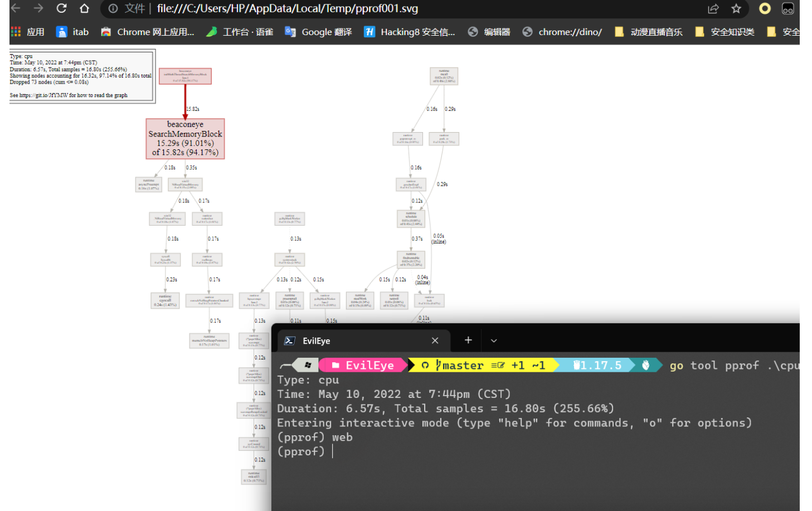Open the yellow circle extension icon

tap(765, 8)
